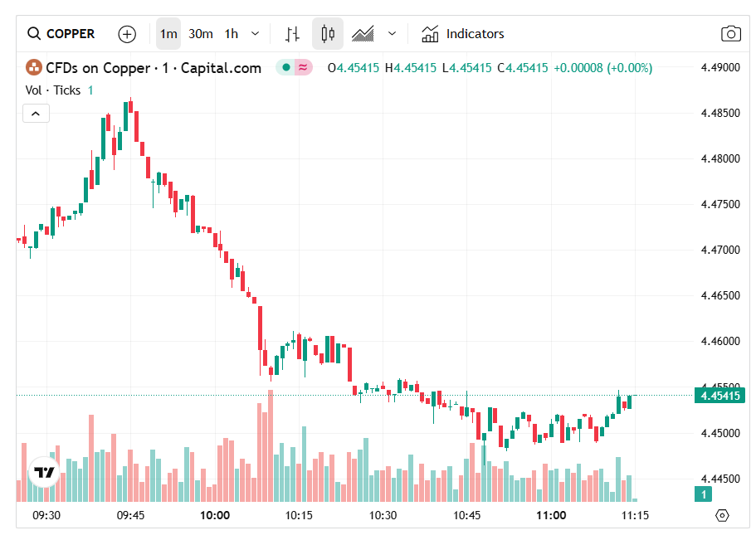Click the plus icon to add a symbol
The image size is (756, 540).
tap(126, 34)
